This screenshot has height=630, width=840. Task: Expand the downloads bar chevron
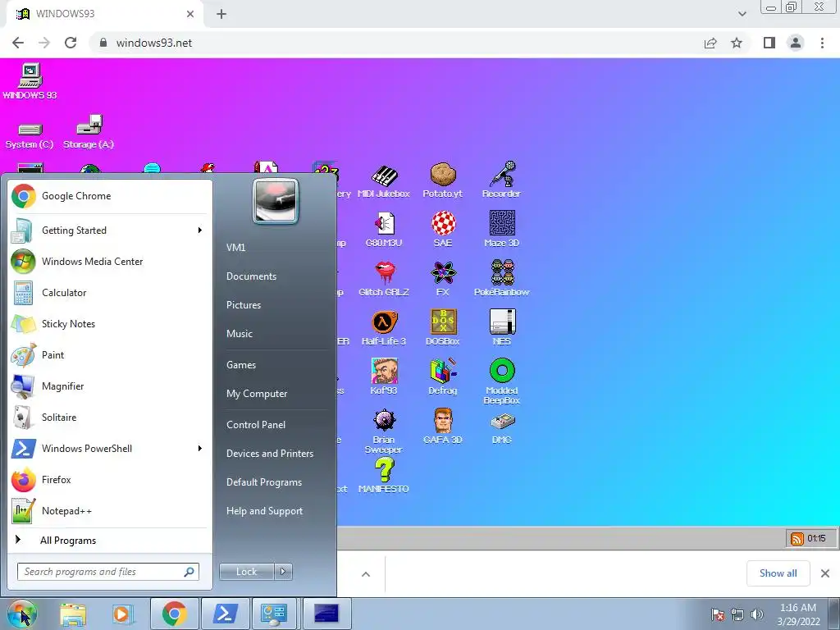click(366, 574)
